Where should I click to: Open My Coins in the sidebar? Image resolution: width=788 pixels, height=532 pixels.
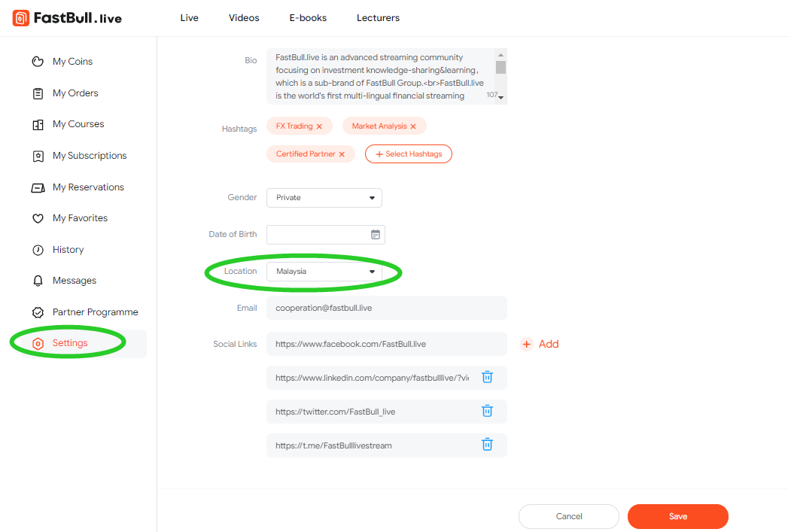73,62
